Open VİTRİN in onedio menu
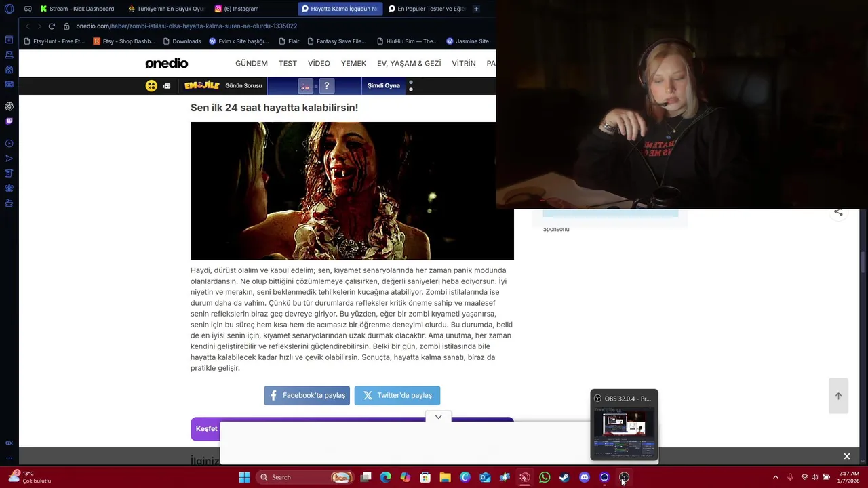The image size is (868, 488). 464,63
